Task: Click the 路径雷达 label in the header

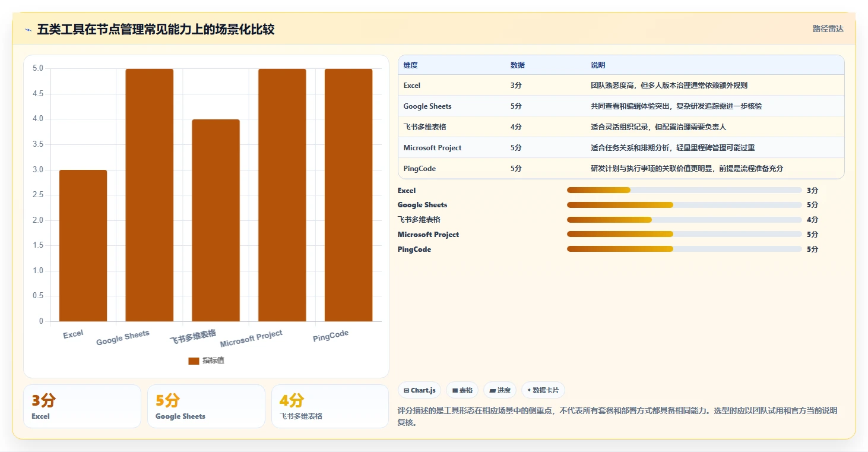Action: pyautogui.click(x=828, y=29)
